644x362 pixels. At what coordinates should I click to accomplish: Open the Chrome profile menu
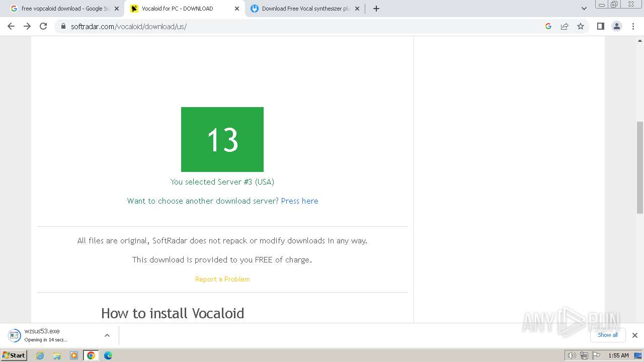click(x=617, y=26)
